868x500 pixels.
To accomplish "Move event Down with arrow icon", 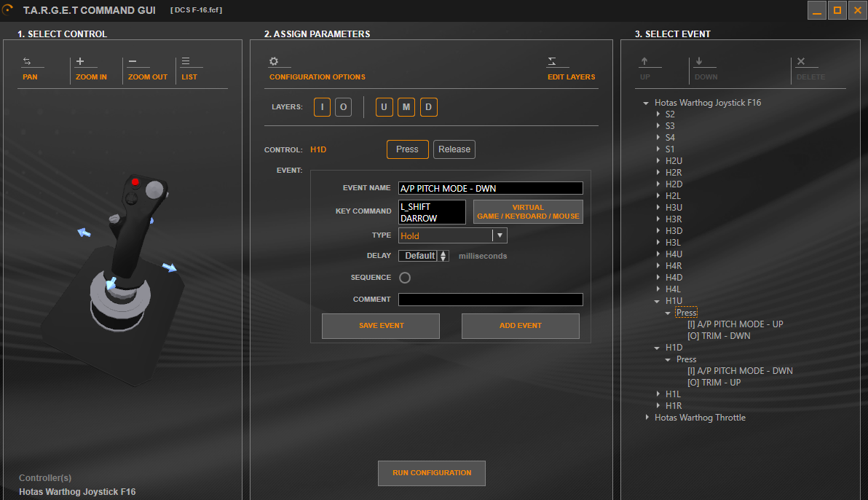I will point(699,61).
